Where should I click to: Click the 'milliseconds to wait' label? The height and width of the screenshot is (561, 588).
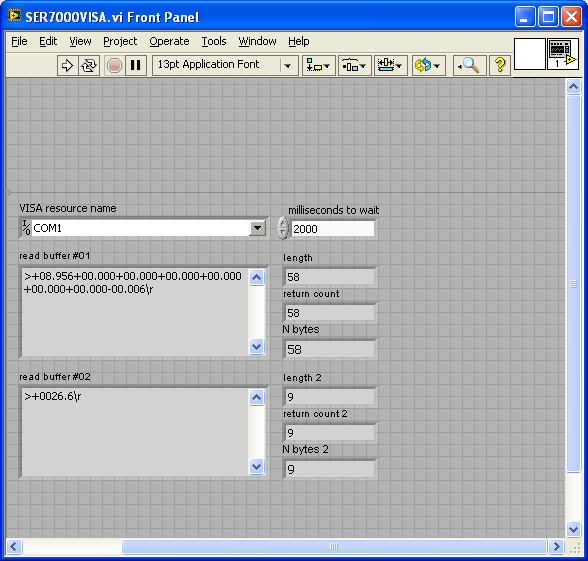pyautogui.click(x=333, y=210)
